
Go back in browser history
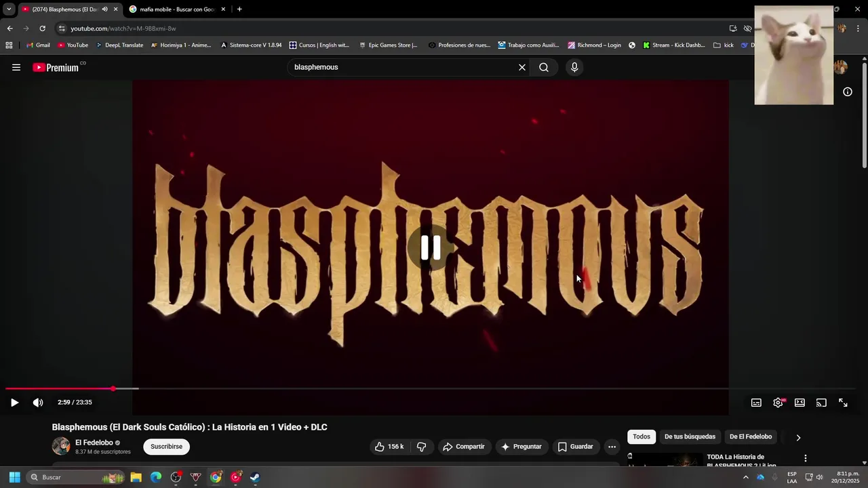coord(9,28)
